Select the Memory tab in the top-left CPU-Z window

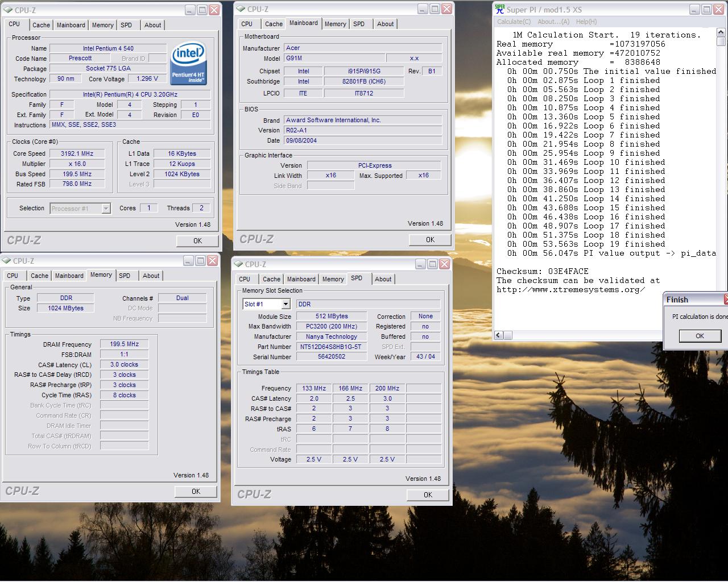102,25
